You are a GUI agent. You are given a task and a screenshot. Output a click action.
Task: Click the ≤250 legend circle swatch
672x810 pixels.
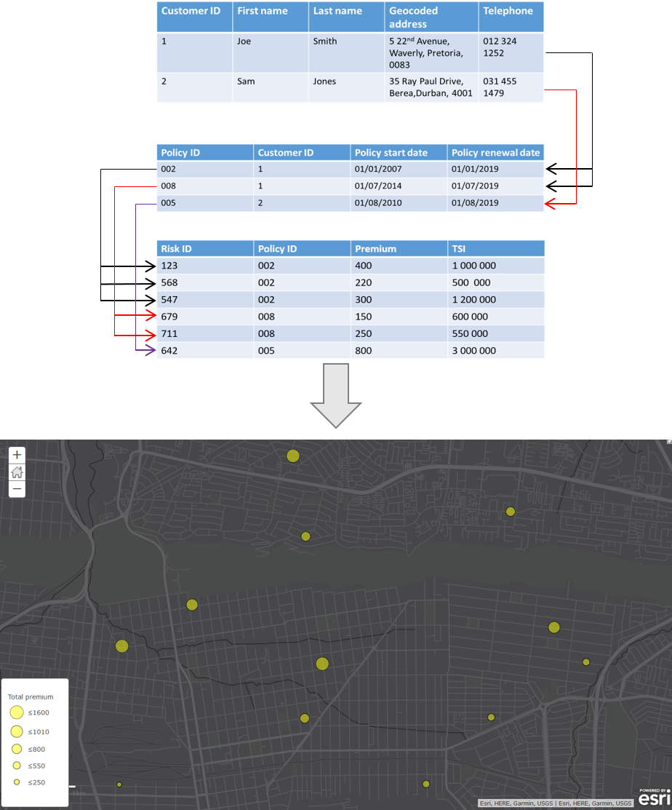[x=17, y=782]
